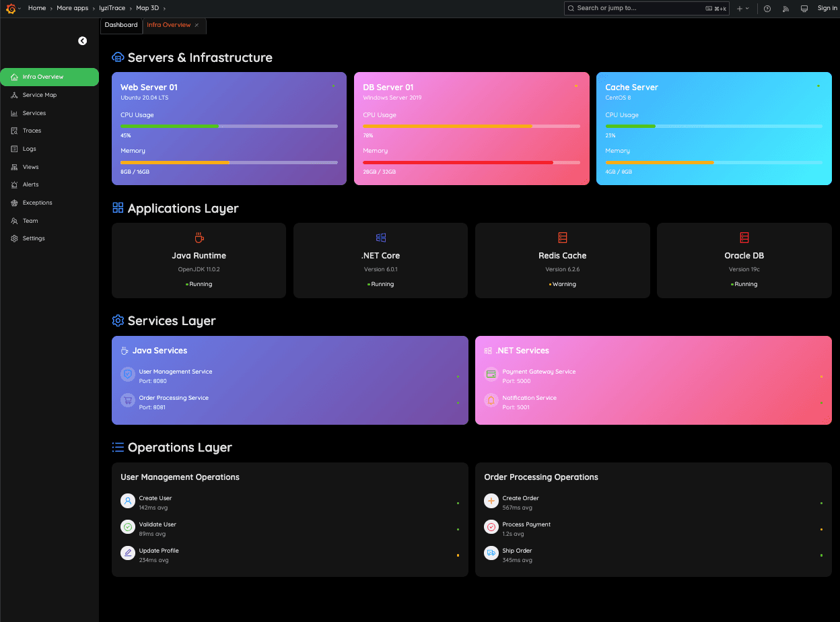Open the dropdown next to the plus button
The width and height of the screenshot is (840, 622).
tap(747, 8)
